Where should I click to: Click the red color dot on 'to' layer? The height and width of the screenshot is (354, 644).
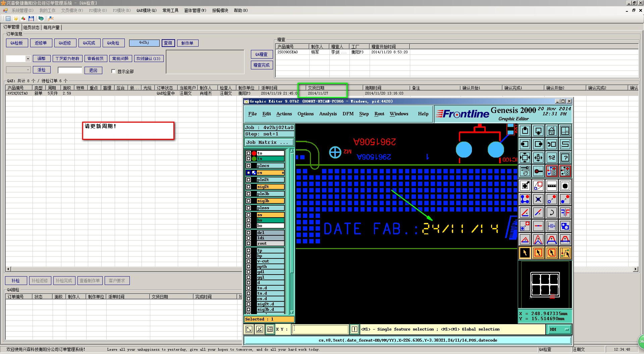pos(254,153)
